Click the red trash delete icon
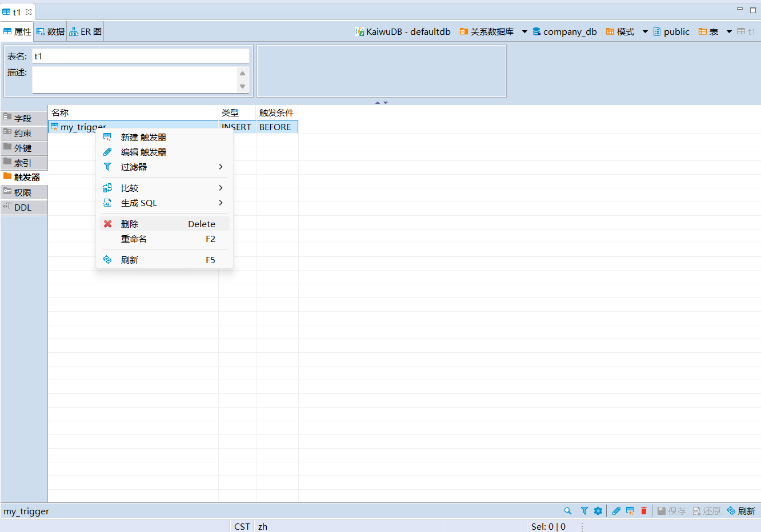761x532 pixels. pyautogui.click(x=644, y=511)
